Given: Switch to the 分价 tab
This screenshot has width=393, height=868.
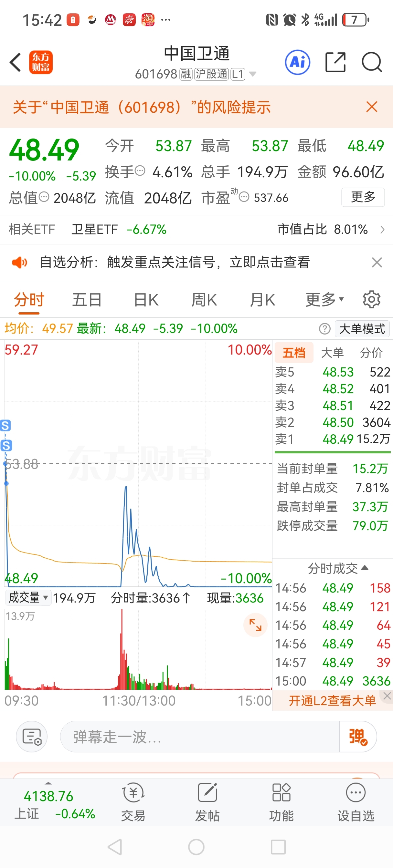Looking at the screenshot, I should 371,353.
